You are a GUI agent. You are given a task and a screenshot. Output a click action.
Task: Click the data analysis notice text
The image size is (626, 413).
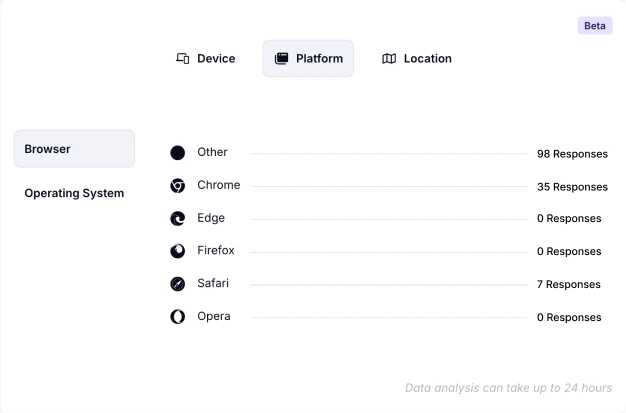(508, 388)
